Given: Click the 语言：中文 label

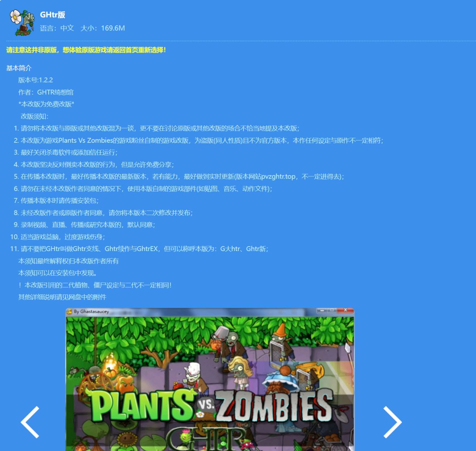Looking at the screenshot, I should coord(57,28).
